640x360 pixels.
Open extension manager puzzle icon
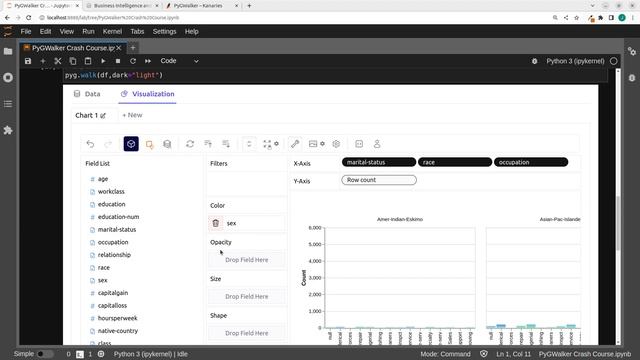click(x=8, y=130)
